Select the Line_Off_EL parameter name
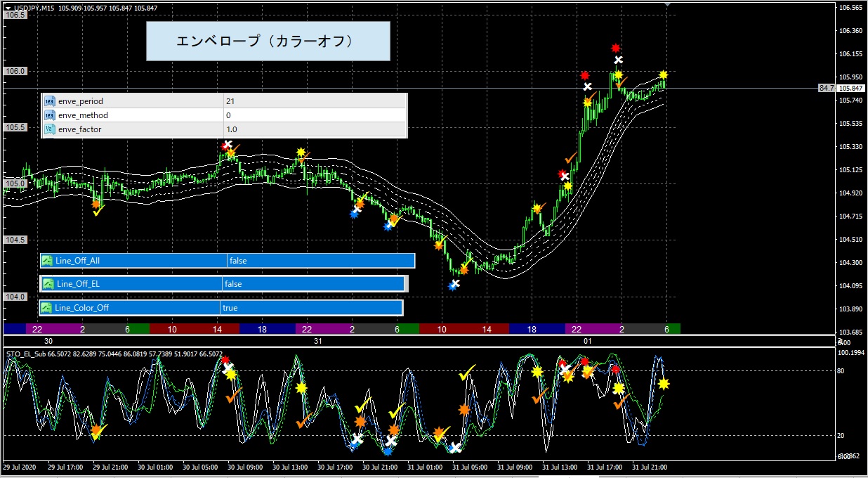 point(78,284)
